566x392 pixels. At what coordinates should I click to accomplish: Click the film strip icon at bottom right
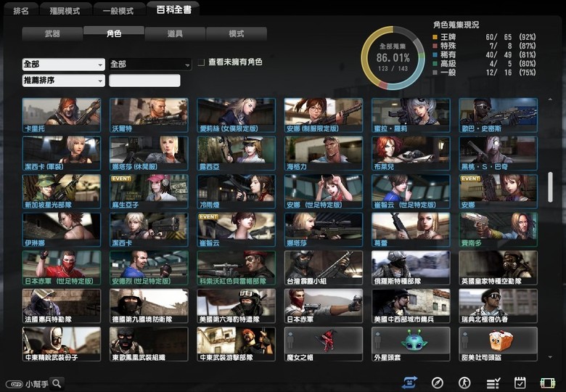click(x=547, y=382)
